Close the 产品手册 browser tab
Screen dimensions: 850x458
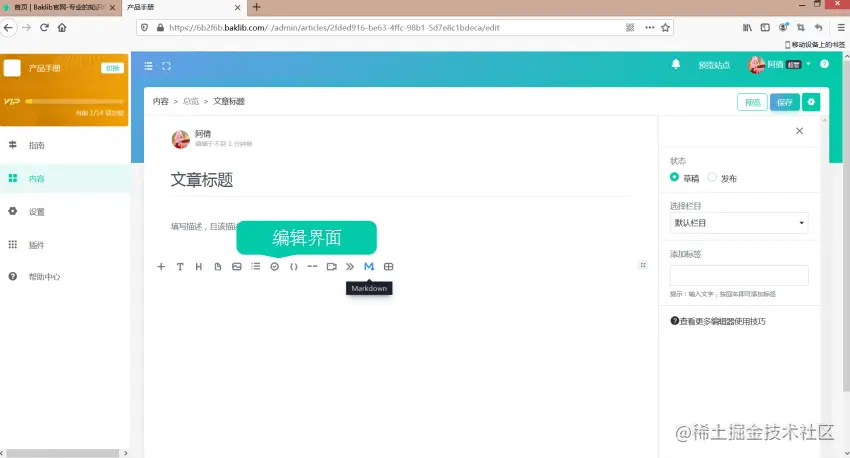(x=237, y=8)
